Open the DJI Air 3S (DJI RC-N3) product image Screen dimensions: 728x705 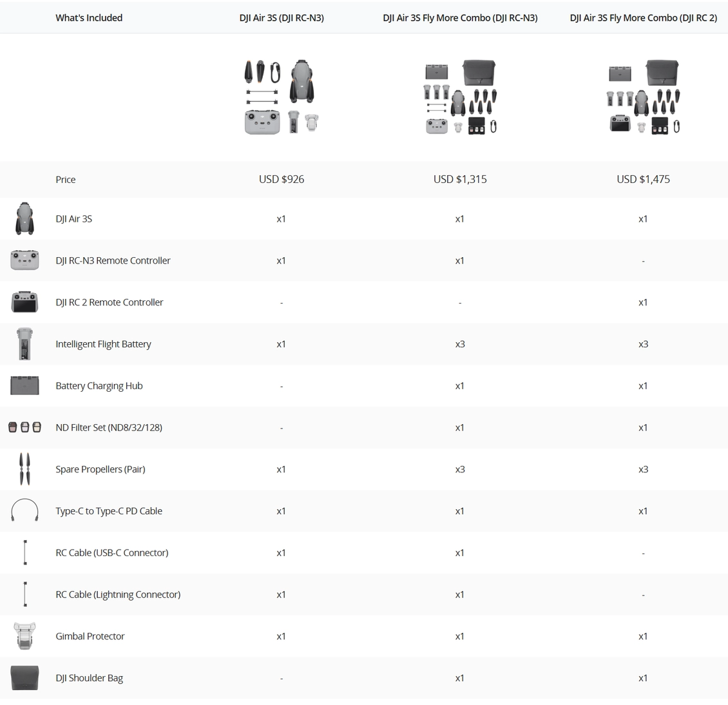click(282, 97)
